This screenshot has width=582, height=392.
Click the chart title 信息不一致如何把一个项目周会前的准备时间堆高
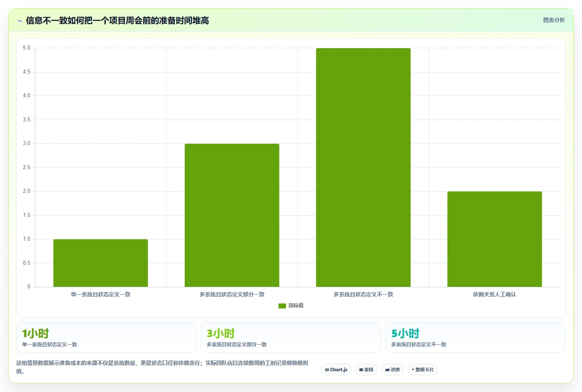pyautogui.click(x=117, y=20)
